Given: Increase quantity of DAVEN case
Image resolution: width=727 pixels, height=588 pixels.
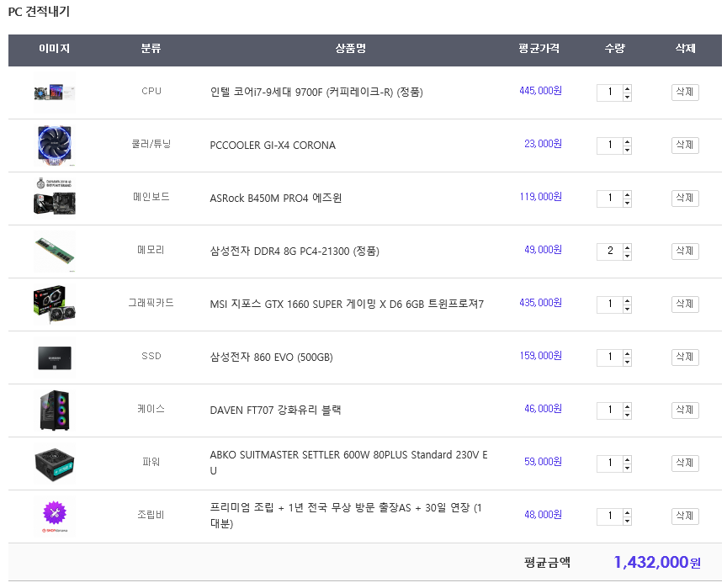Looking at the screenshot, I should (x=627, y=406).
